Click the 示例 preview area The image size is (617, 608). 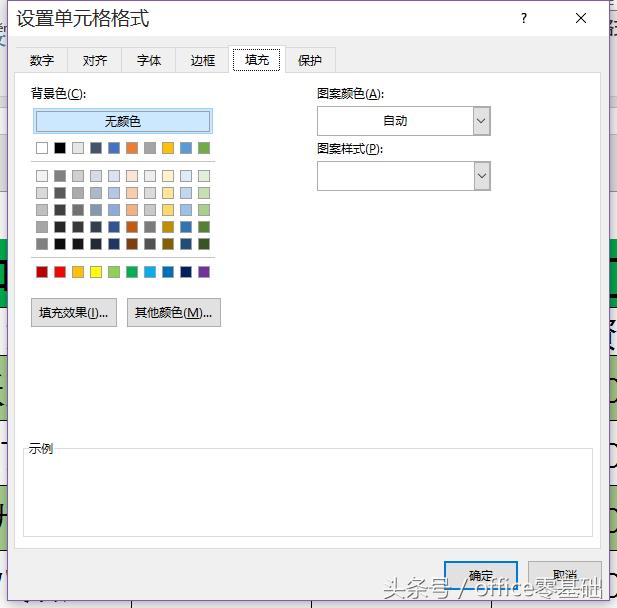pos(308,493)
